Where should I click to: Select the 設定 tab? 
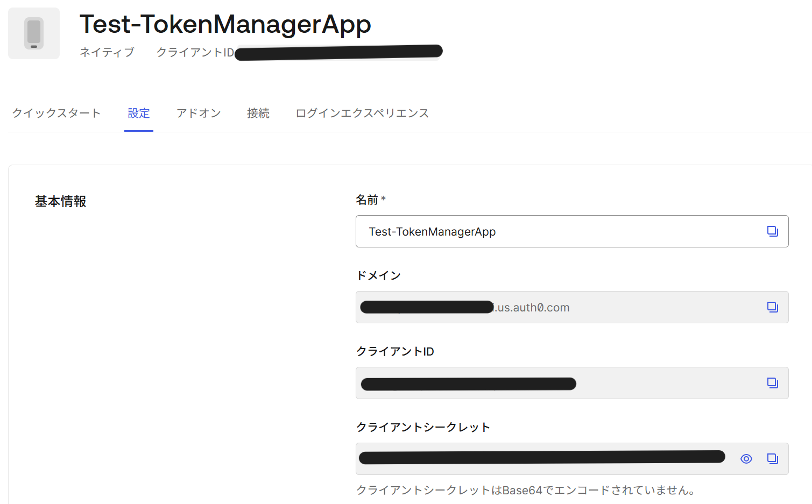tap(139, 113)
